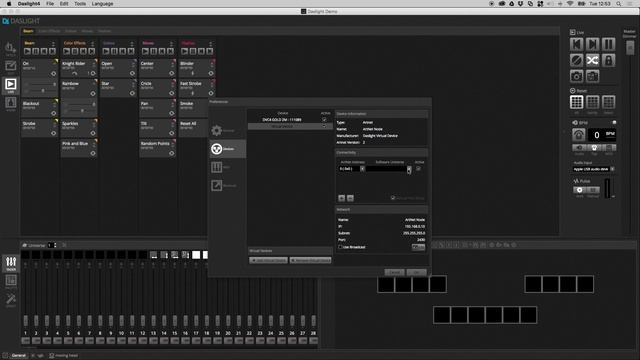
Task: Play the Color Effects group
Action: coord(67,51)
